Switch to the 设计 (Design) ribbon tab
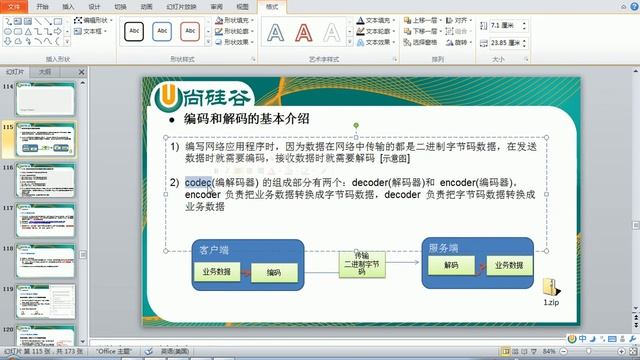 pyautogui.click(x=94, y=7)
